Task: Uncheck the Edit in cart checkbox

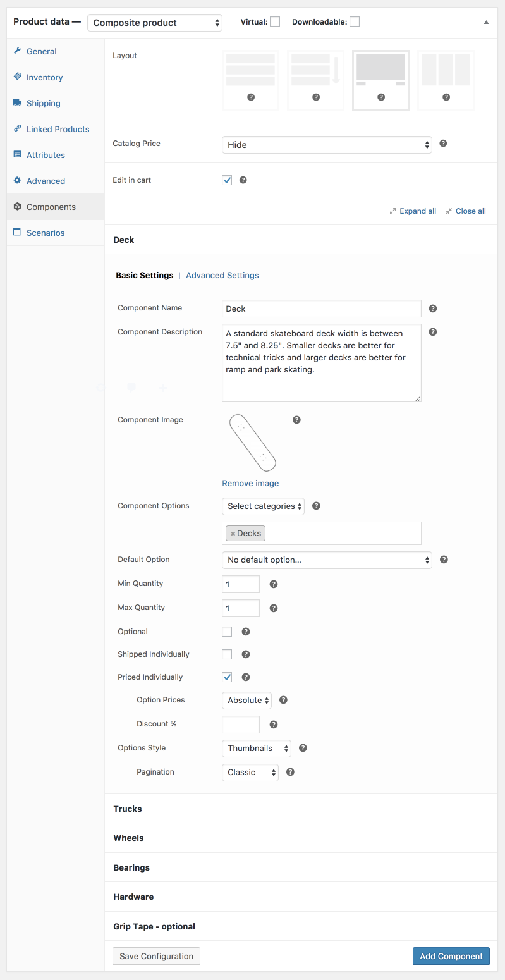Action: [227, 180]
